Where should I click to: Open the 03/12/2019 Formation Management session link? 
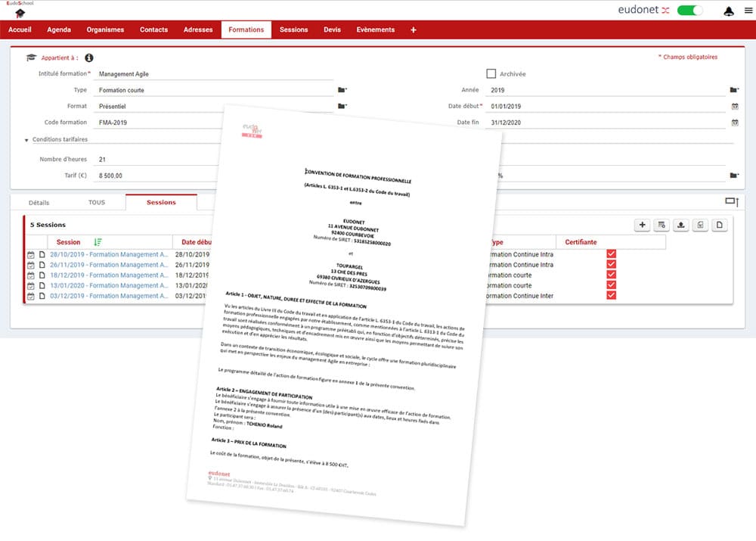(x=109, y=296)
